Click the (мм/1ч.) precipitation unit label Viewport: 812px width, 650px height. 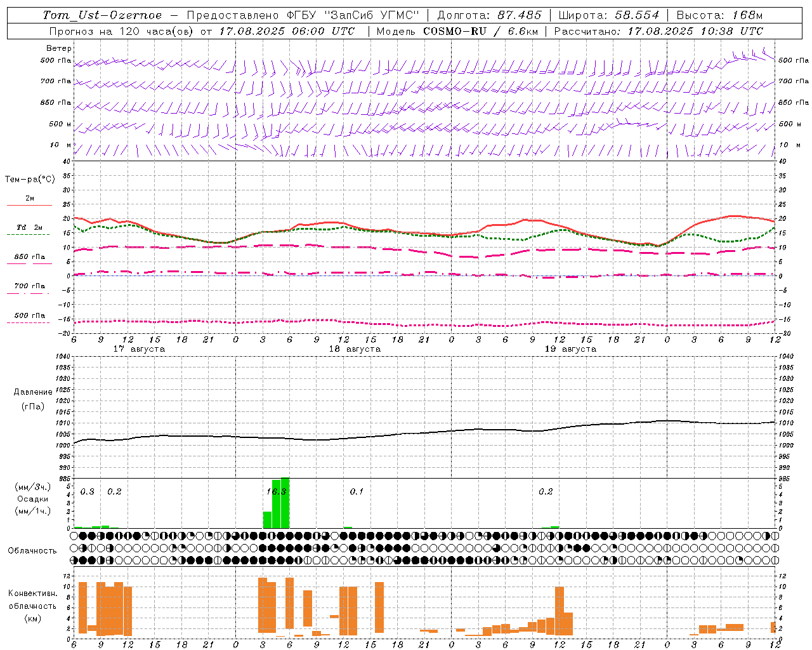click(33, 511)
